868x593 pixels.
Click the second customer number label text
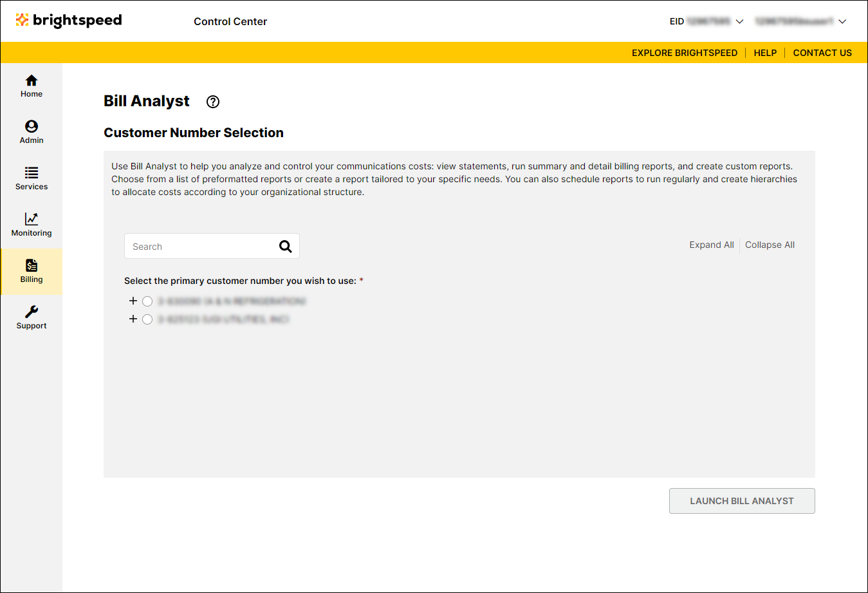click(223, 319)
